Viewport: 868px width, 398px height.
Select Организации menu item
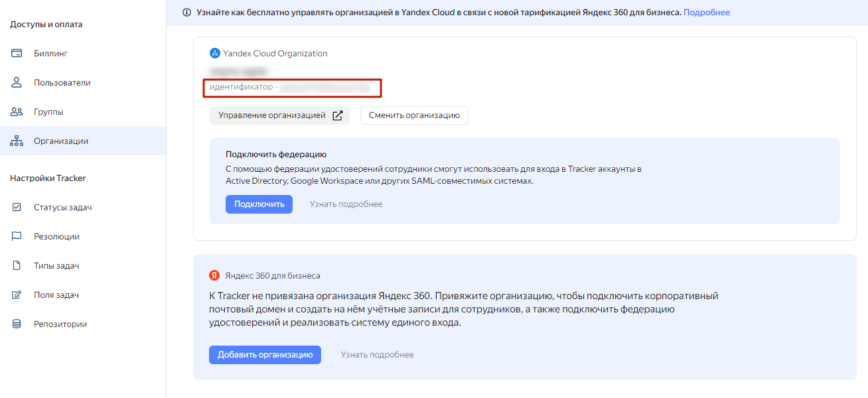[x=83, y=141]
